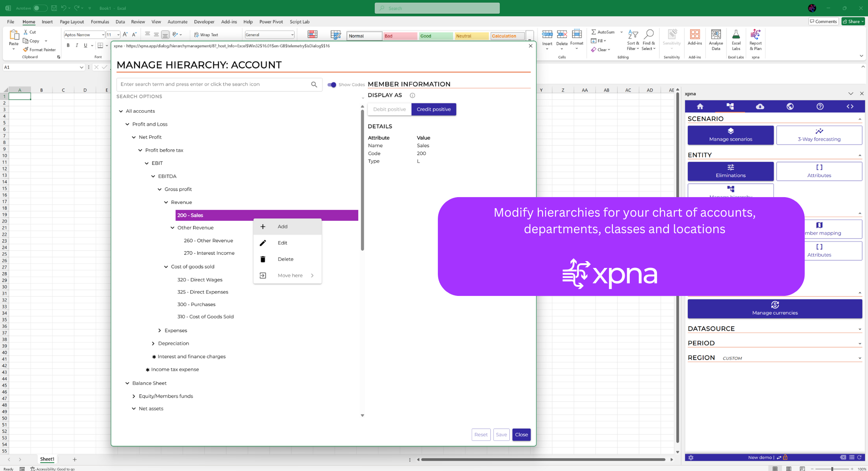Screen dimensions: 868x471
Task: Open the globe icon tab in xpna
Action: (x=790, y=106)
